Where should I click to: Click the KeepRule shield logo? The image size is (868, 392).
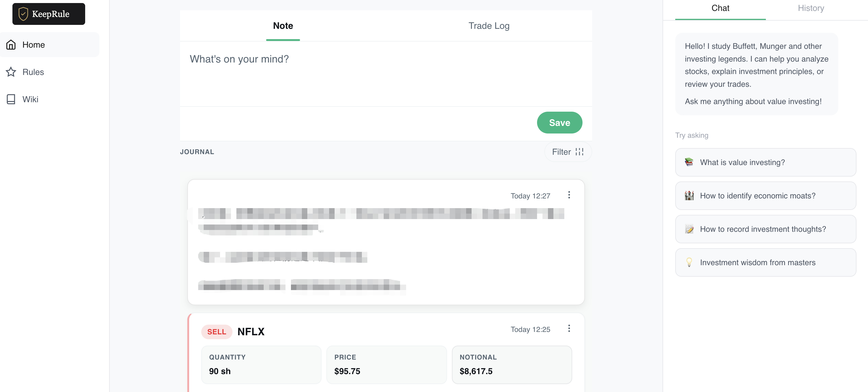coord(23,14)
